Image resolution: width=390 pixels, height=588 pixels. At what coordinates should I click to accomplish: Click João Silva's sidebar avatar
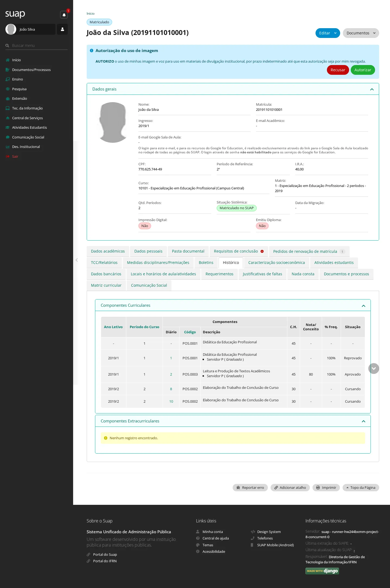(x=11, y=29)
